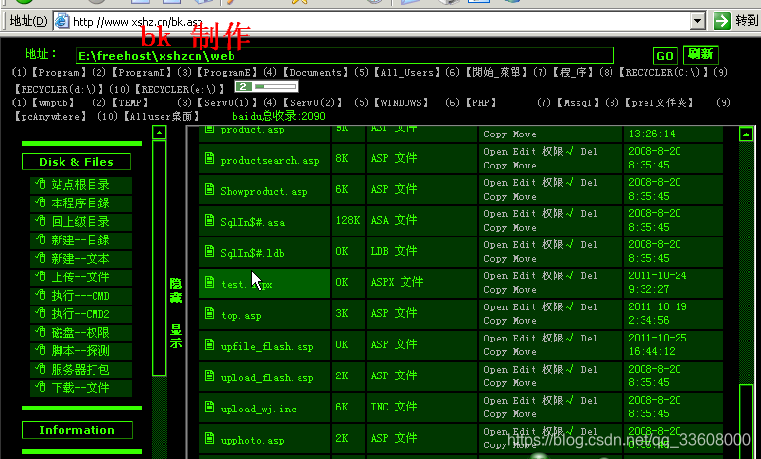Click file icon next to SqlIn$#.asa

tap(209, 220)
